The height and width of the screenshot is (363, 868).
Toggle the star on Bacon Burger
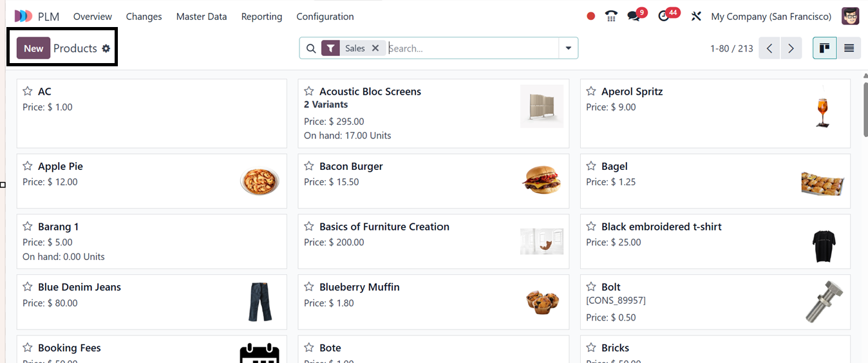click(x=309, y=166)
